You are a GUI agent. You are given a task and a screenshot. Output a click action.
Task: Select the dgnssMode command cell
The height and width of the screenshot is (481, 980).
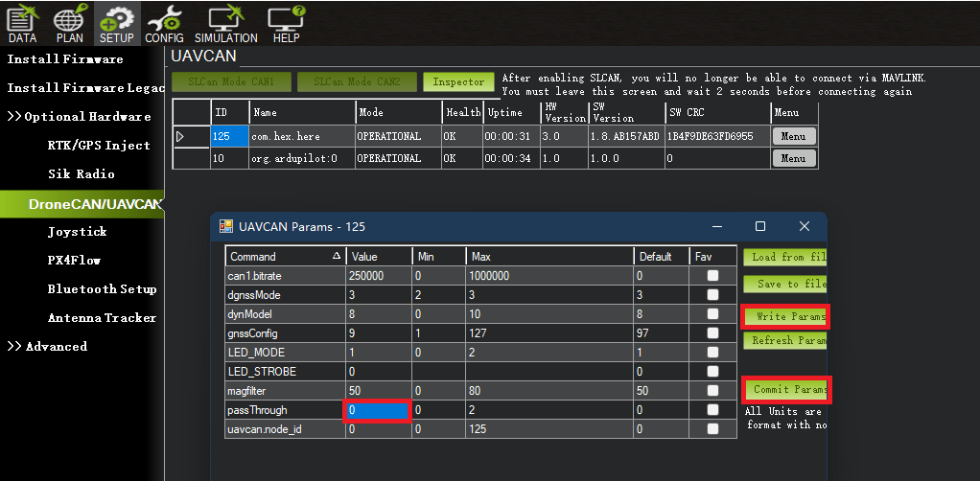pos(285,295)
